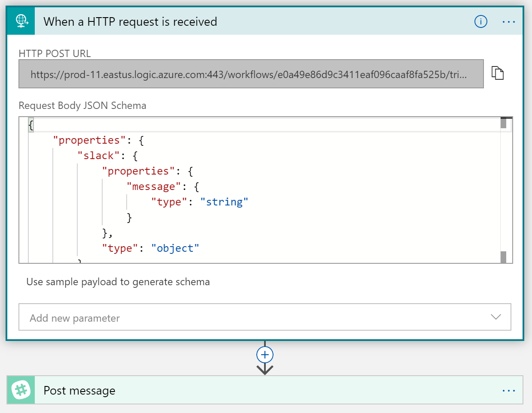This screenshot has width=532, height=413.
Task: Click the "object" value in schema
Action: pos(175,248)
